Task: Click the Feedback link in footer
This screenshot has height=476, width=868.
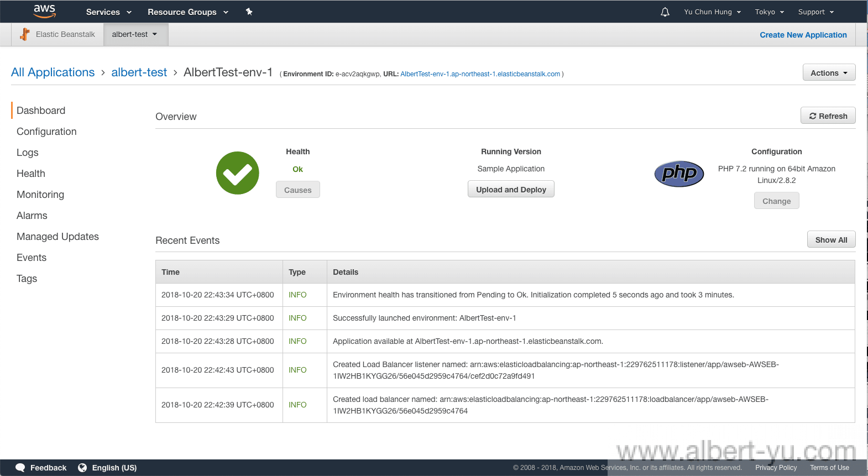Action: click(48, 468)
